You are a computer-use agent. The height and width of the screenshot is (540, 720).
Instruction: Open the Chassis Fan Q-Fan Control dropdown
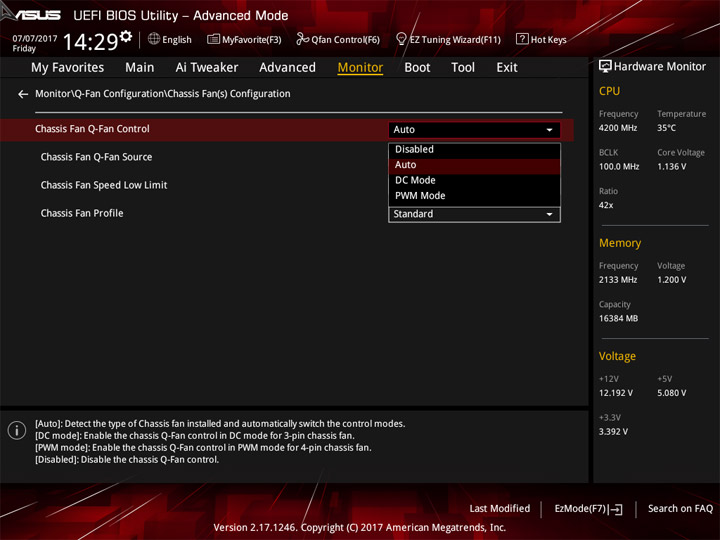click(x=474, y=129)
